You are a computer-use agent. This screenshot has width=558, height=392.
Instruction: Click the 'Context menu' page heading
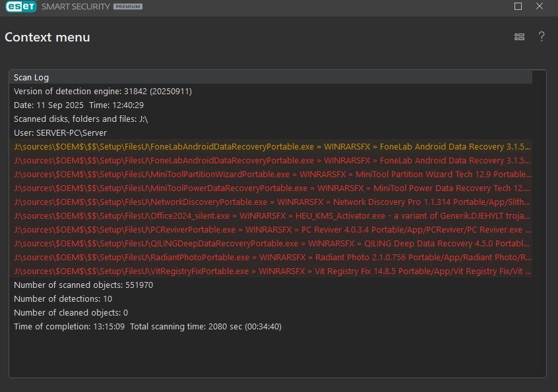[x=47, y=38]
